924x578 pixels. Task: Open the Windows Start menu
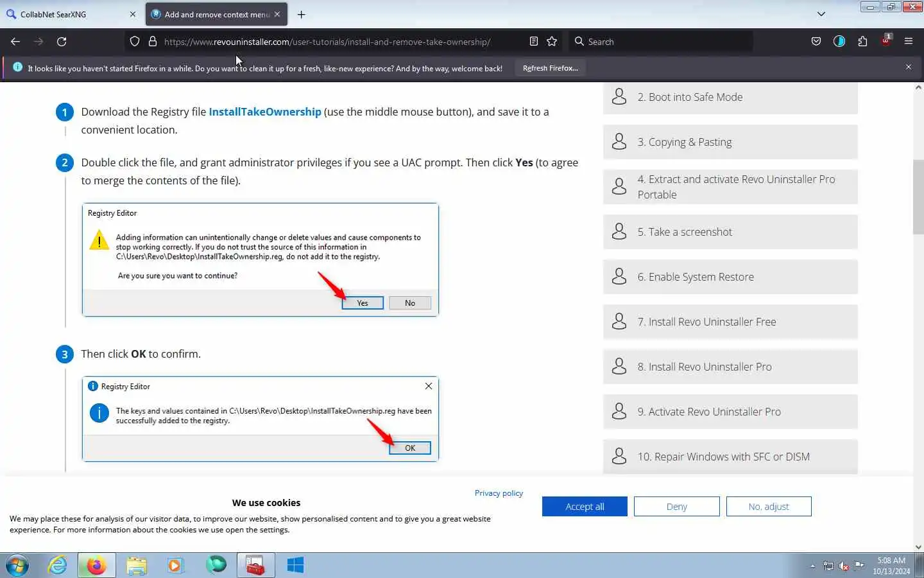click(x=17, y=566)
